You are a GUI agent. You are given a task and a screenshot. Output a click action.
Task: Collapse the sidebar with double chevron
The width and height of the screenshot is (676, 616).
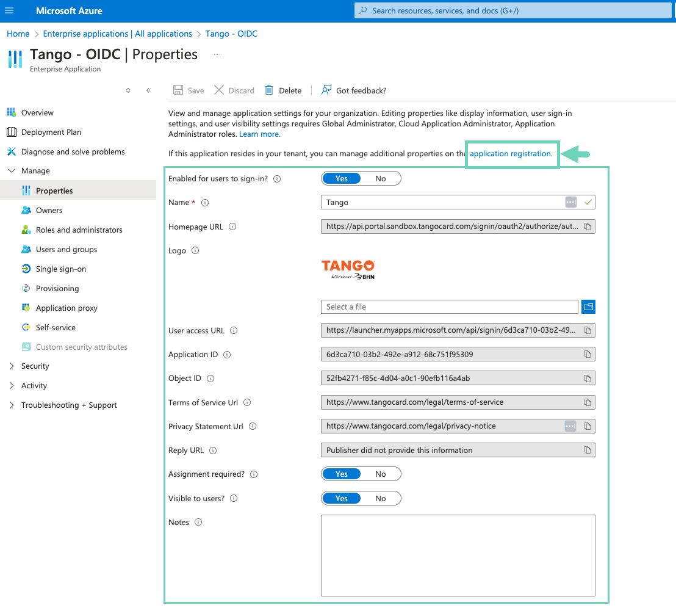point(149,90)
